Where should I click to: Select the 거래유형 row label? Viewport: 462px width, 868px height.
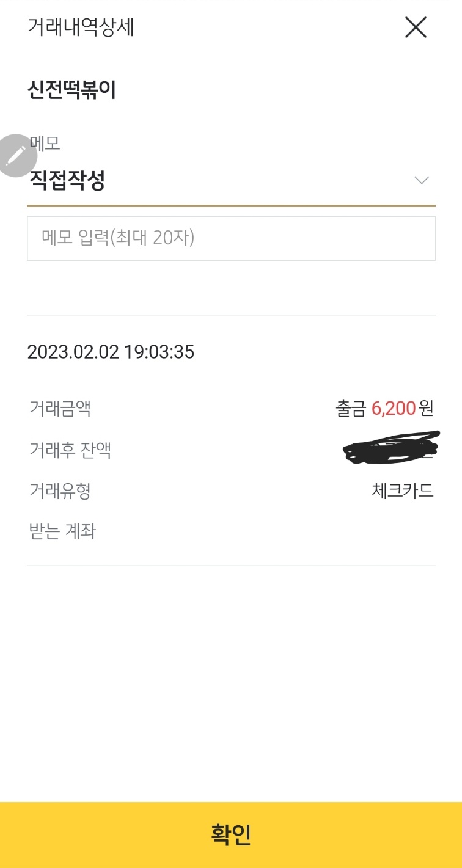[x=60, y=491]
